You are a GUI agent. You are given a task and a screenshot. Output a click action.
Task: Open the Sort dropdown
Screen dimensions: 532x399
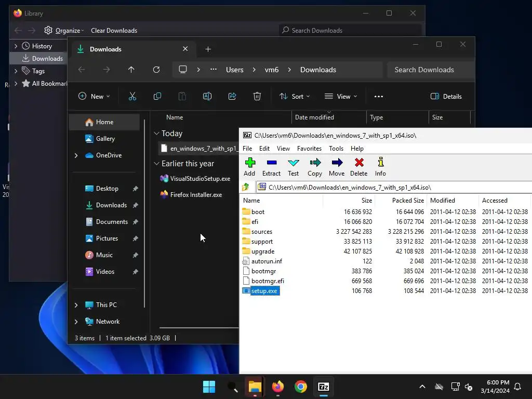coord(295,96)
